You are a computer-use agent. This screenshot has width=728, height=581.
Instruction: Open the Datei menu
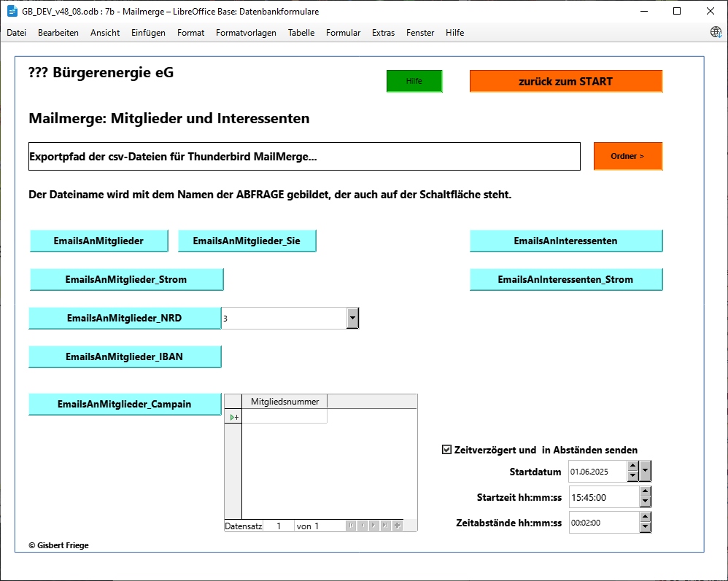(x=16, y=33)
